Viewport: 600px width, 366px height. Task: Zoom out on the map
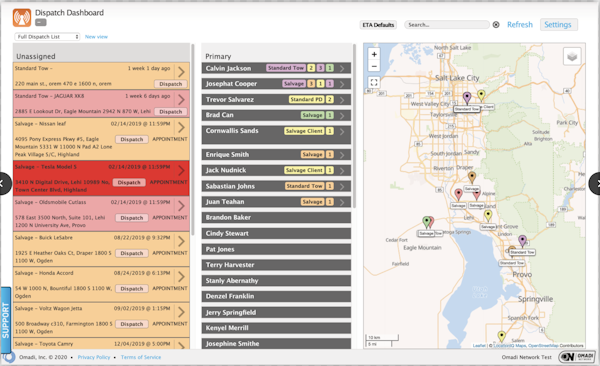(374, 66)
